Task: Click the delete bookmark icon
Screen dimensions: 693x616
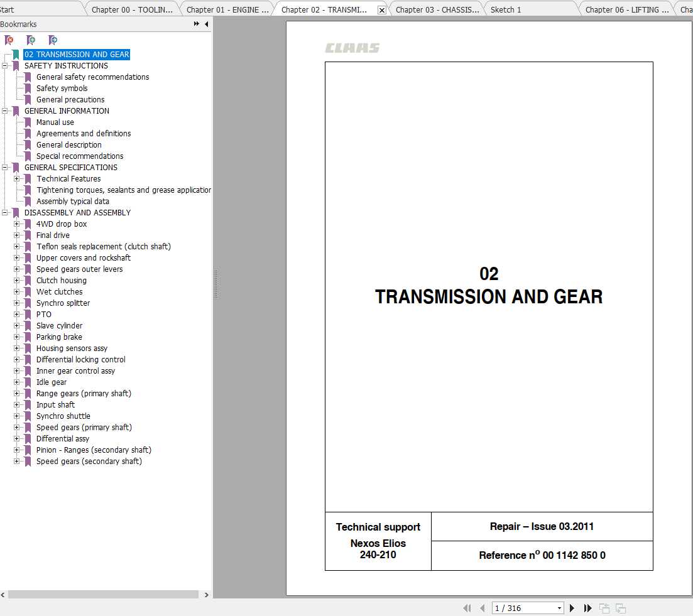Action: pos(9,40)
